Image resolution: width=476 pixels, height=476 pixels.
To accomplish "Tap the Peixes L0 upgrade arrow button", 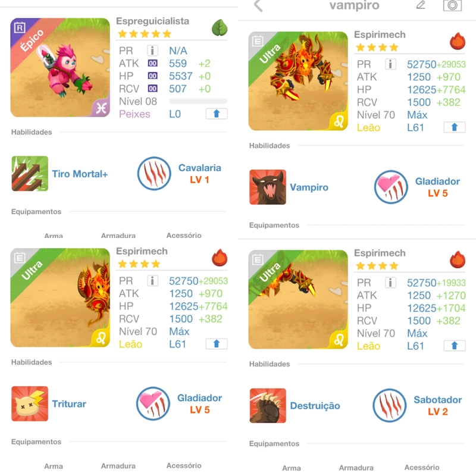I will tap(217, 114).
